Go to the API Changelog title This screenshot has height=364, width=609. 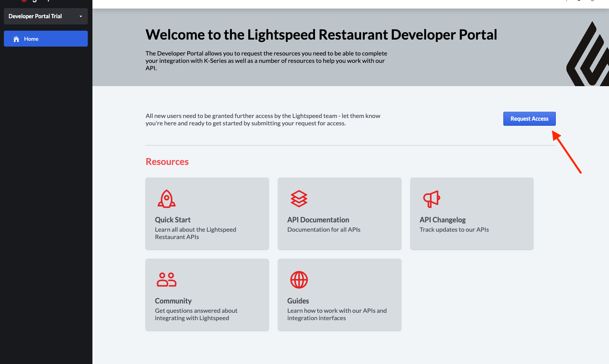[442, 220]
